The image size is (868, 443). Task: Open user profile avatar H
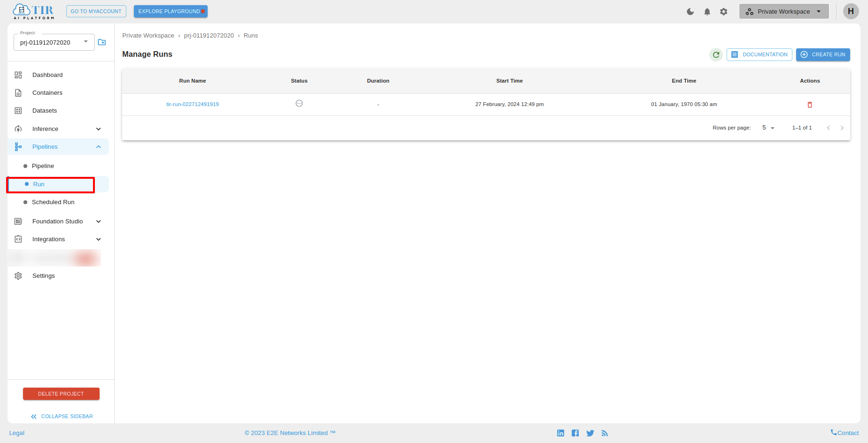click(851, 11)
